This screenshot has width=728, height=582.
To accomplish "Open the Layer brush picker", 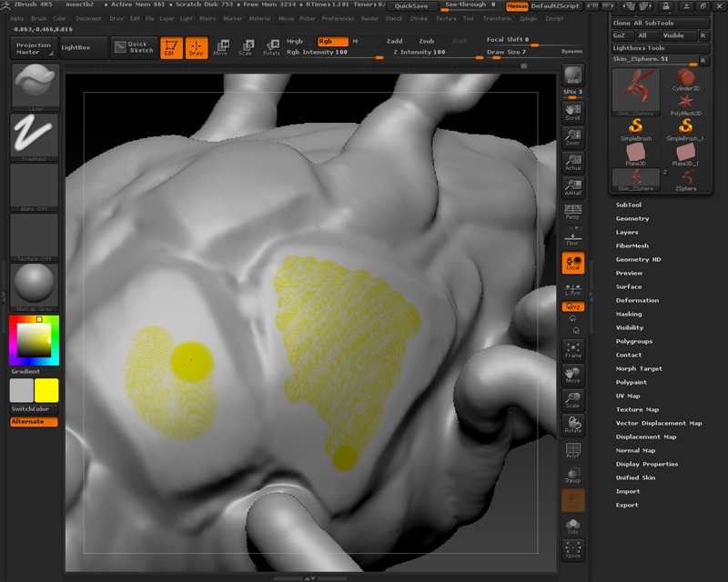I will point(35,87).
